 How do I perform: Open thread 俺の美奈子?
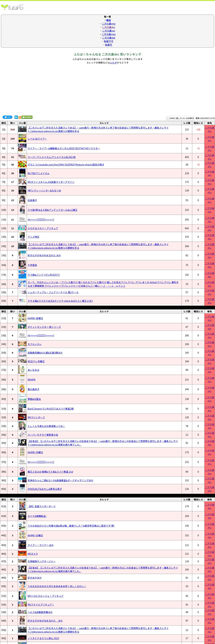(x=33, y=389)
